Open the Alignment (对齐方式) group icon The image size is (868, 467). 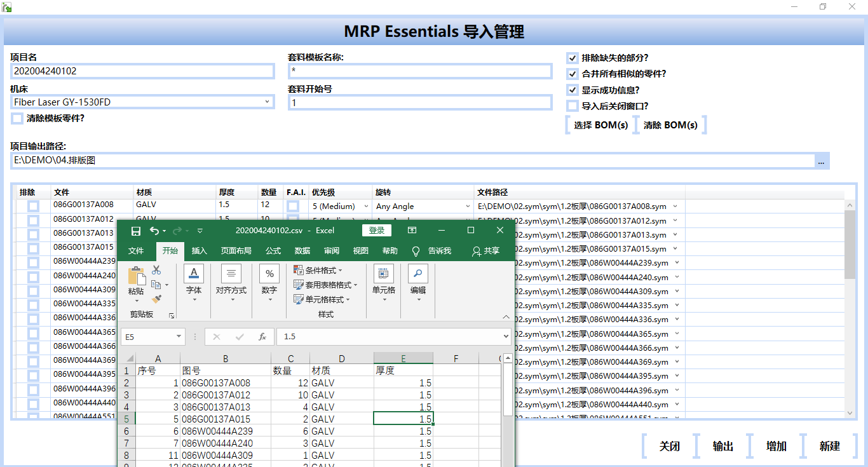pyautogui.click(x=231, y=274)
